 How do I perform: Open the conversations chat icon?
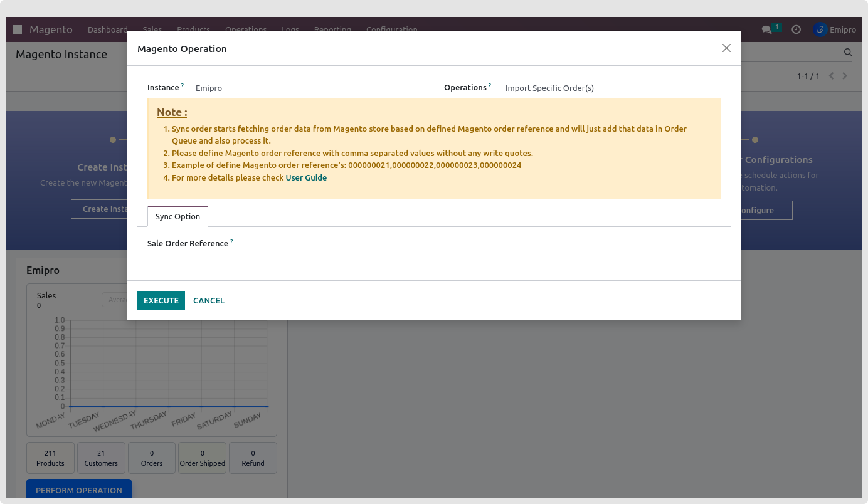click(x=766, y=29)
